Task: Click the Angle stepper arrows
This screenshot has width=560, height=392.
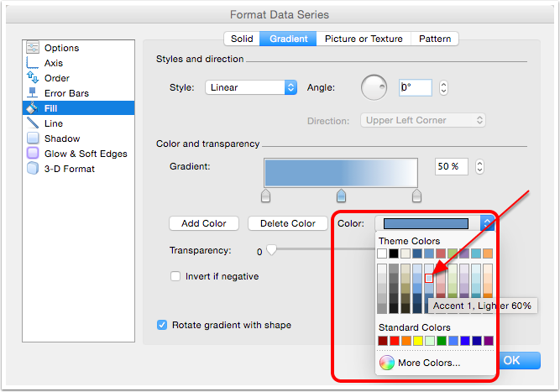Action: pyautogui.click(x=443, y=87)
